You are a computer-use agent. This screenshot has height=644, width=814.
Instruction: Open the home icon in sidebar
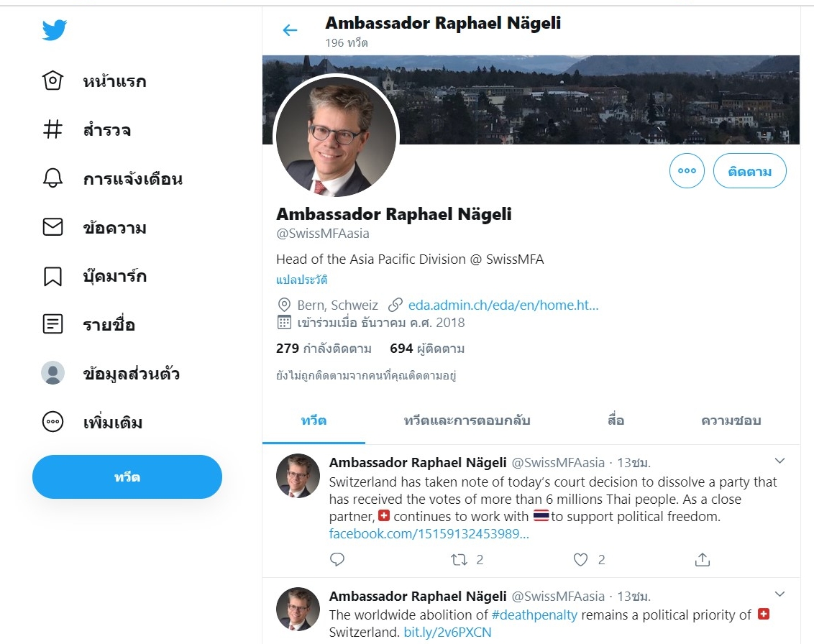52,80
